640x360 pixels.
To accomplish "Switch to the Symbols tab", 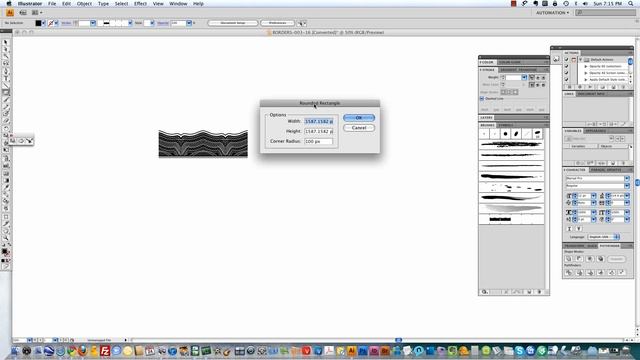I will click(506, 125).
